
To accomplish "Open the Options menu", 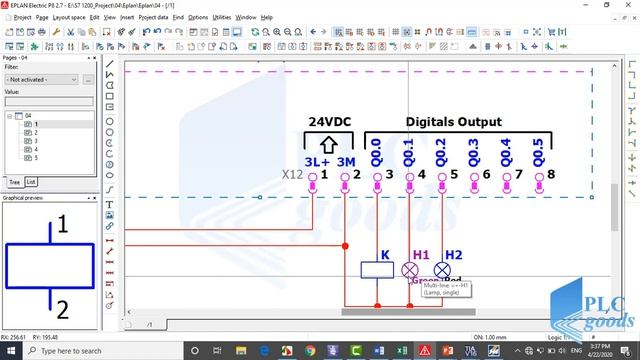I will point(198,18).
